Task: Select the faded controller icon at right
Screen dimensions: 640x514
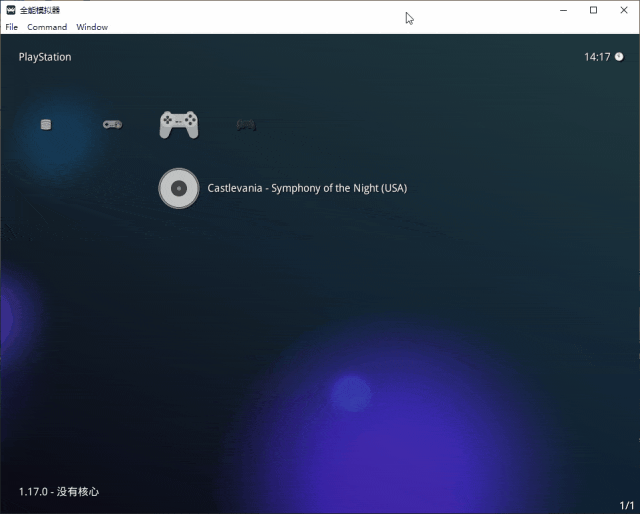Action: 246,125
